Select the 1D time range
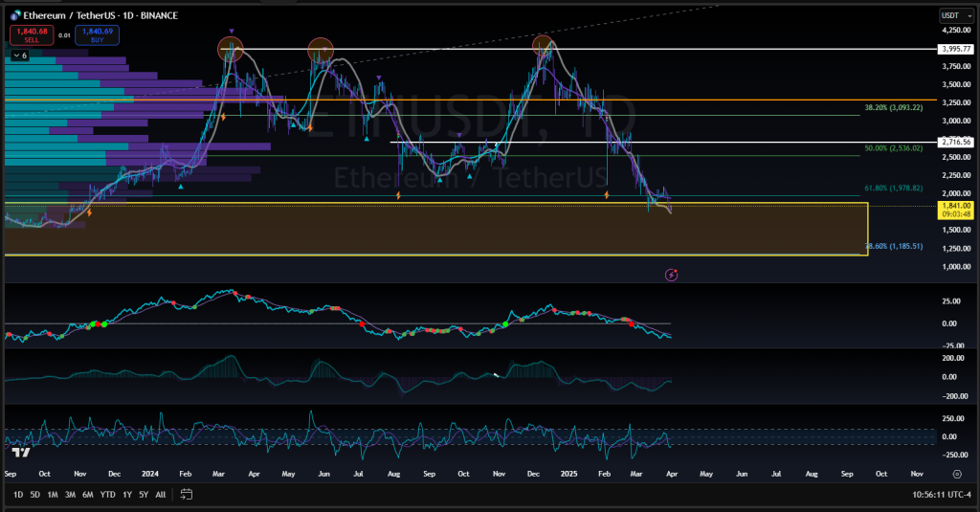This screenshot has height=512, width=980. click(x=18, y=495)
